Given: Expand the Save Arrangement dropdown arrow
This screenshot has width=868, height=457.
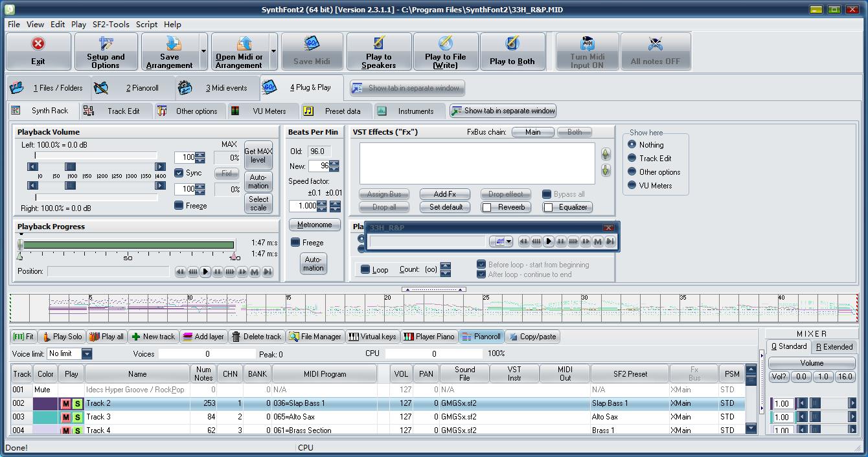Looking at the screenshot, I should [x=203, y=51].
